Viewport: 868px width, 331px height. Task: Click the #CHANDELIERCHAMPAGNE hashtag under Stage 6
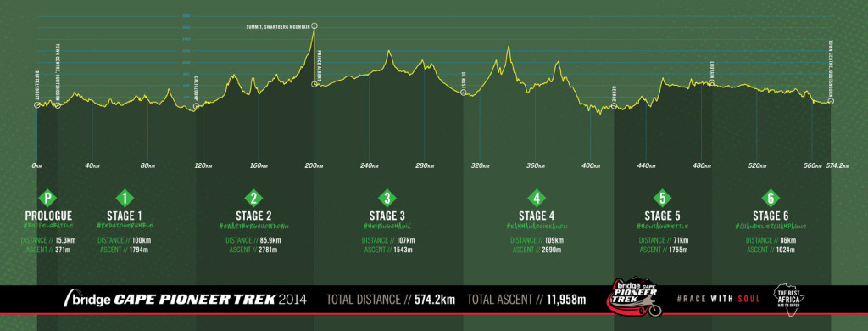771,227
